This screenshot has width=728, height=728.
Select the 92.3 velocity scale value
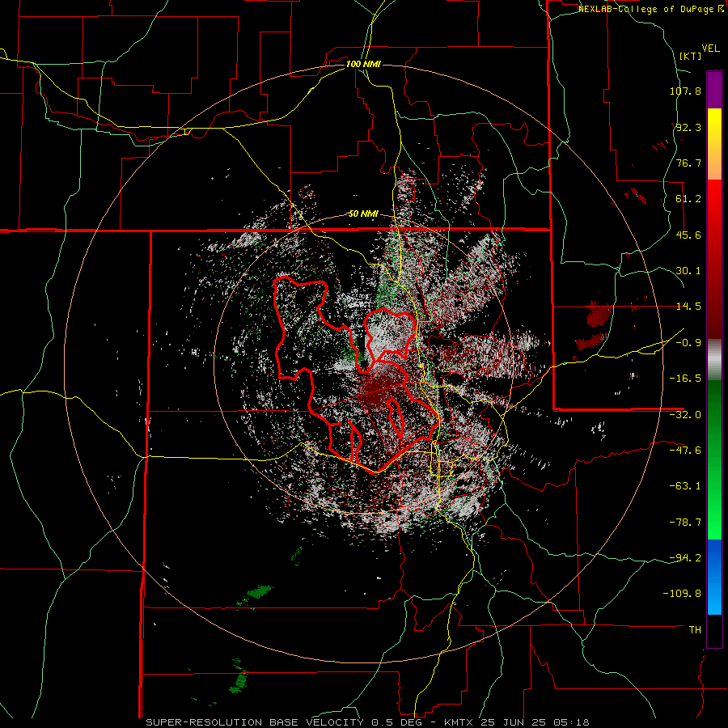[x=688, y=127]
